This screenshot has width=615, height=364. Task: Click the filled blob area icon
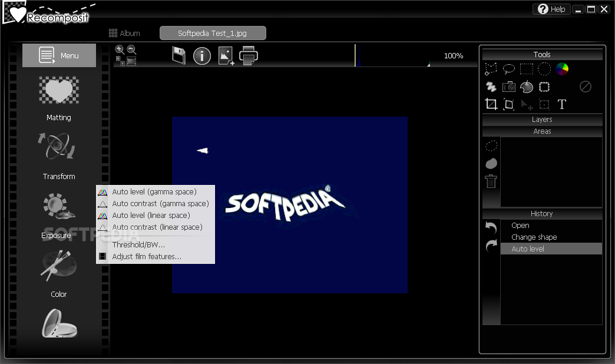[x=491, y=163]
